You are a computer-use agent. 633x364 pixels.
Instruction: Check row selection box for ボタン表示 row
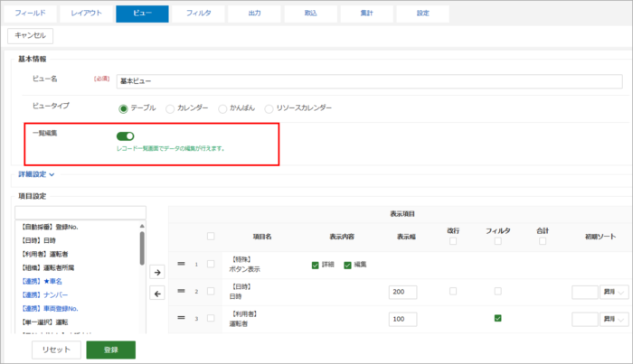tap(211, 264)
